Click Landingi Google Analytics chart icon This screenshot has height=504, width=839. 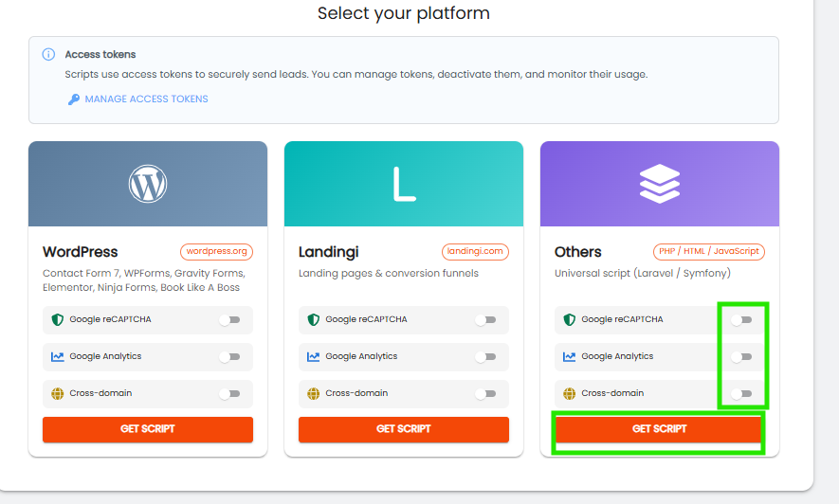(x=313, y=357)
